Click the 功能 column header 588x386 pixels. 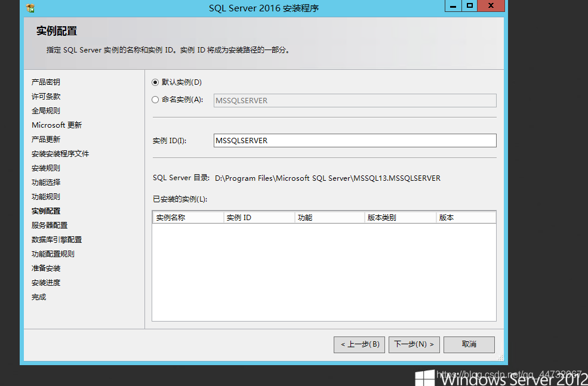point(330,217)
